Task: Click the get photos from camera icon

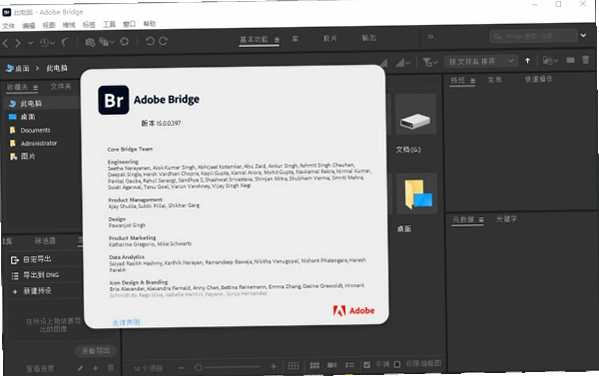Action: (x=90, y=42)
